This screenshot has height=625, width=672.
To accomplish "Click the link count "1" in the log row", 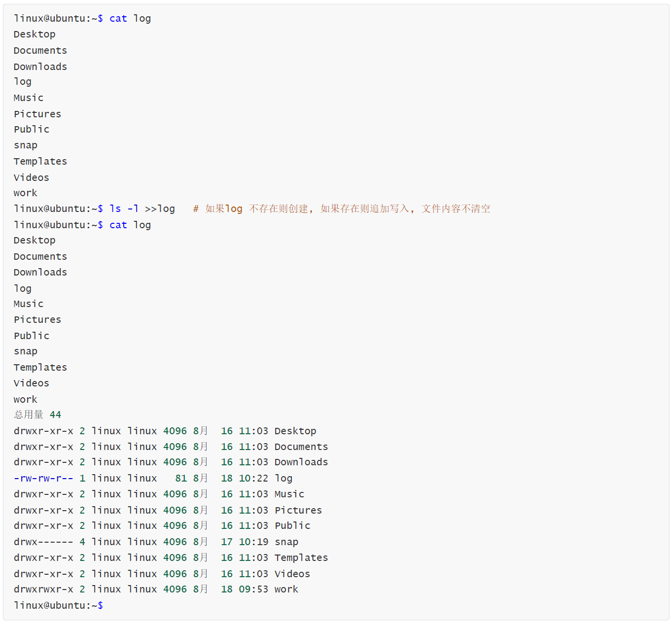I will point(82,479).
